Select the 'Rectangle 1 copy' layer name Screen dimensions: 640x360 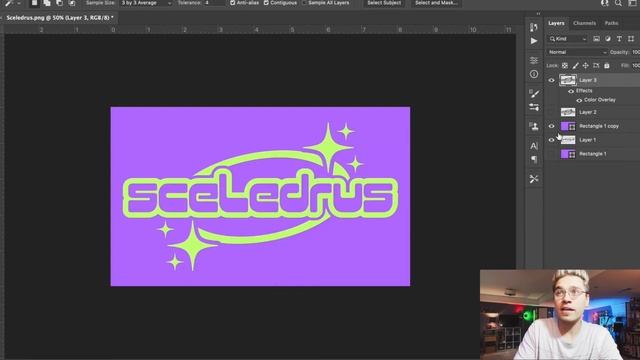click(599, 126)
